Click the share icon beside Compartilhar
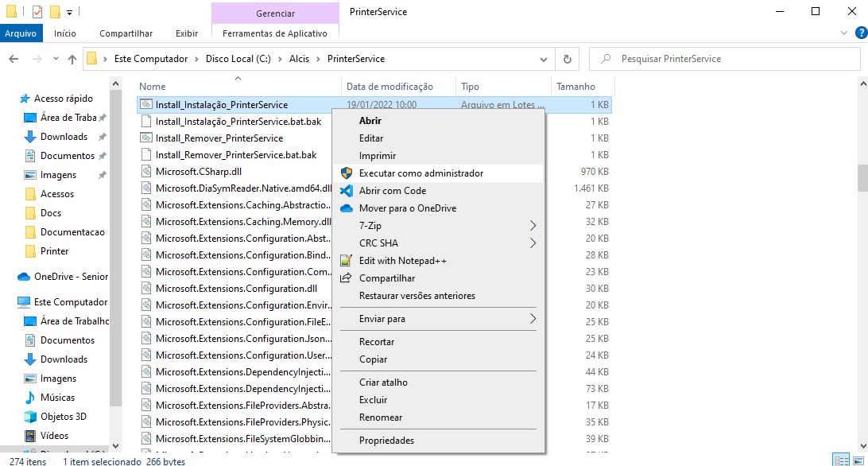 tap(346, 278)
